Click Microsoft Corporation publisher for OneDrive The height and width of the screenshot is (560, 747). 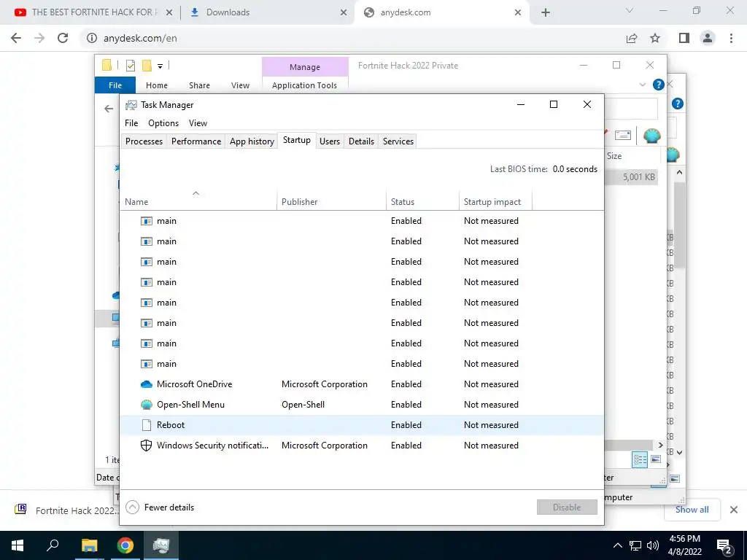pyautogui.click(x=325, y=384)
